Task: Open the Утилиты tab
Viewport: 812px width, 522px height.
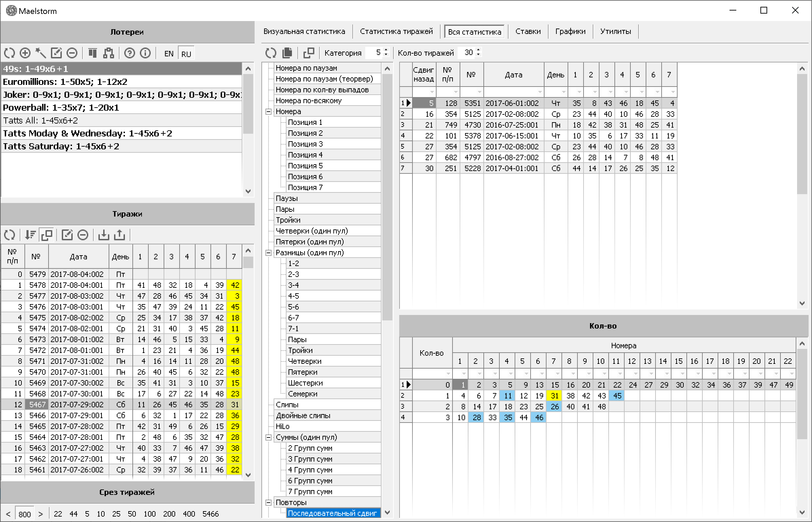Action: (x=615, y=32)
